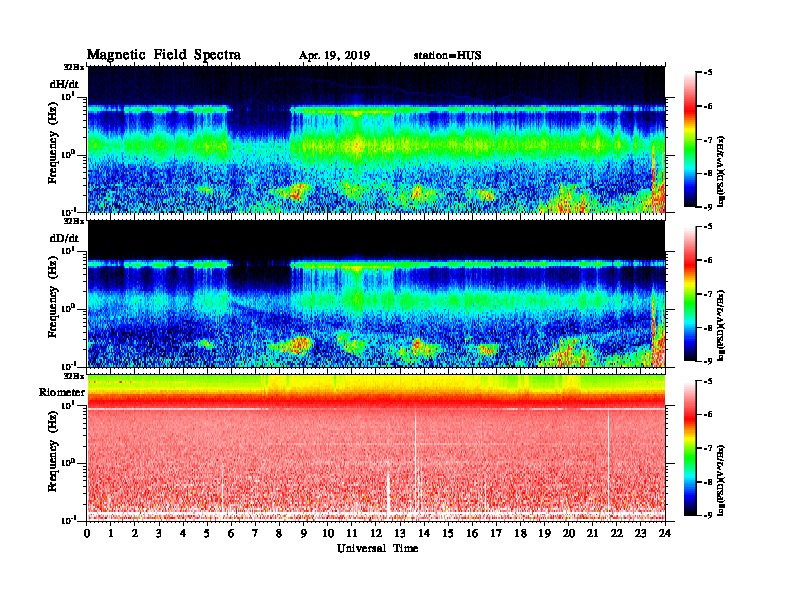Image resolution: width=792 pixels, height=612 pixels.
Task: Click the "Magnetic Field Spectra" title
Action: 164,55
